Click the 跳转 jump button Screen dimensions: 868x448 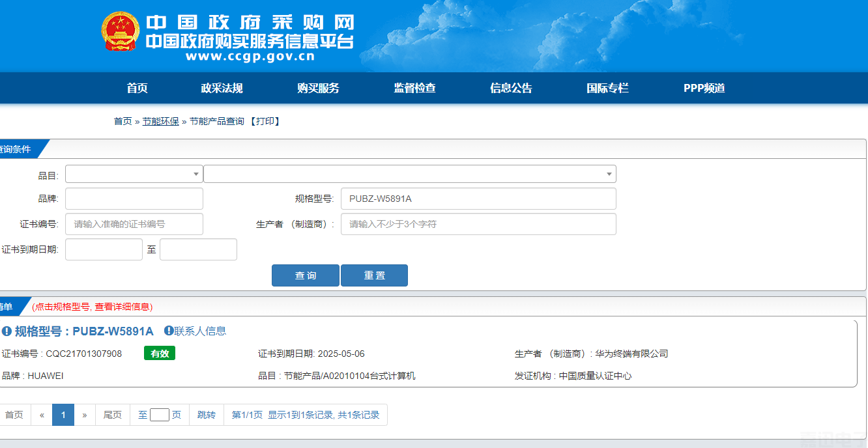[207, 415]
